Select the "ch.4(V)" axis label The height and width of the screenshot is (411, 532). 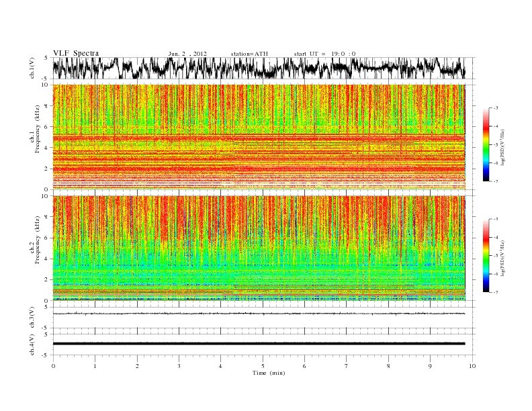pyautogui.click(x=32, y=345)
